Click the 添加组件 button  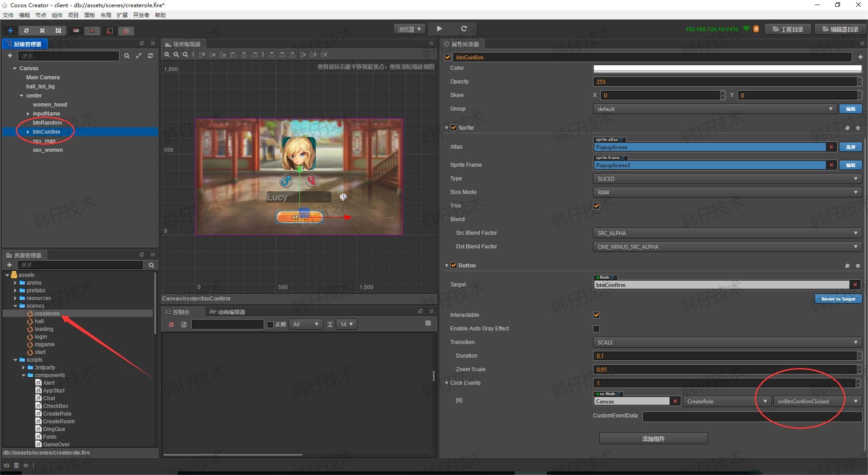[653, 438]
